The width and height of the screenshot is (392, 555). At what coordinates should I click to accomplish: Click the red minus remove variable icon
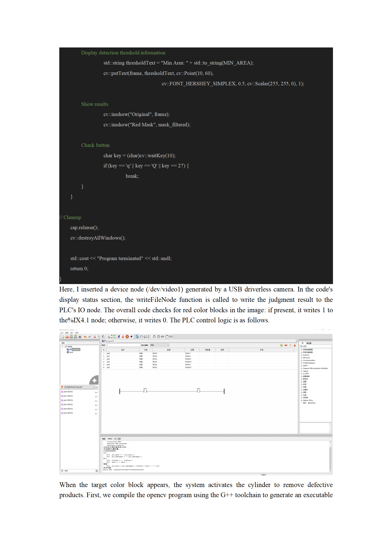(286, 345)
